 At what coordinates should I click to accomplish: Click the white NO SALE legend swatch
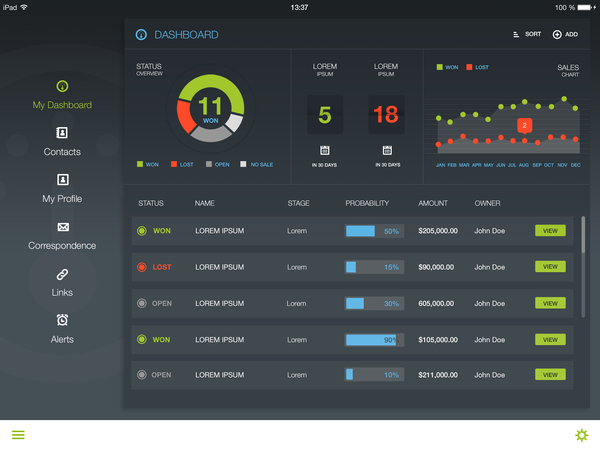pyautogui.click(x=243, y=164)
